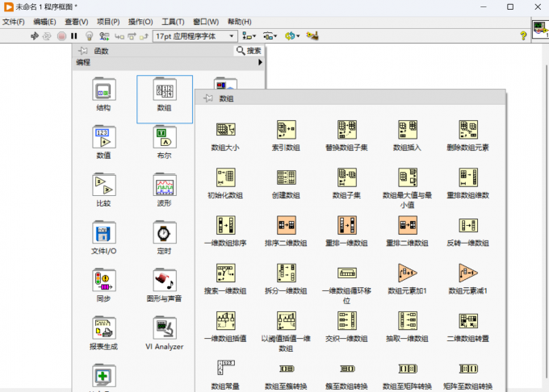This screenshot has width=549, height=392.
Task: Open the 帮助(H) menu
Action: coord(240,22)
